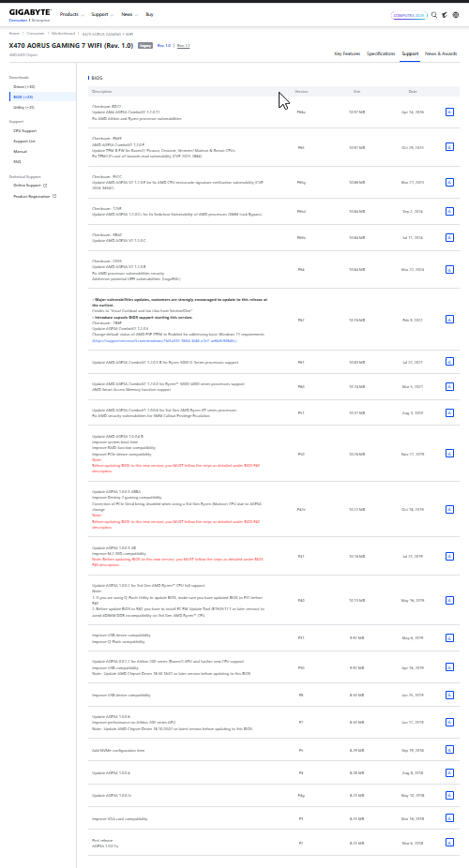The image size is (469, 868).
Task: Click the Gigabyte logo
Action: [30, 12]
